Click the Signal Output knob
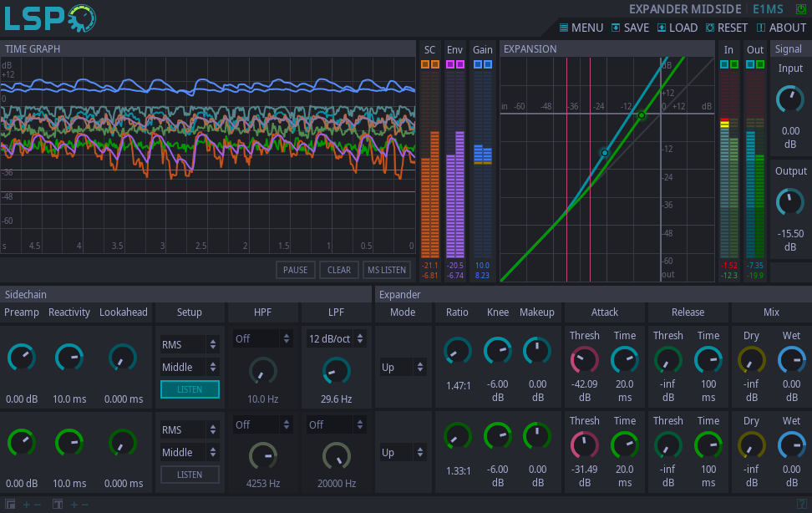Image resolution: width=812 pixels, height=513 pixels. coord(789,201)
